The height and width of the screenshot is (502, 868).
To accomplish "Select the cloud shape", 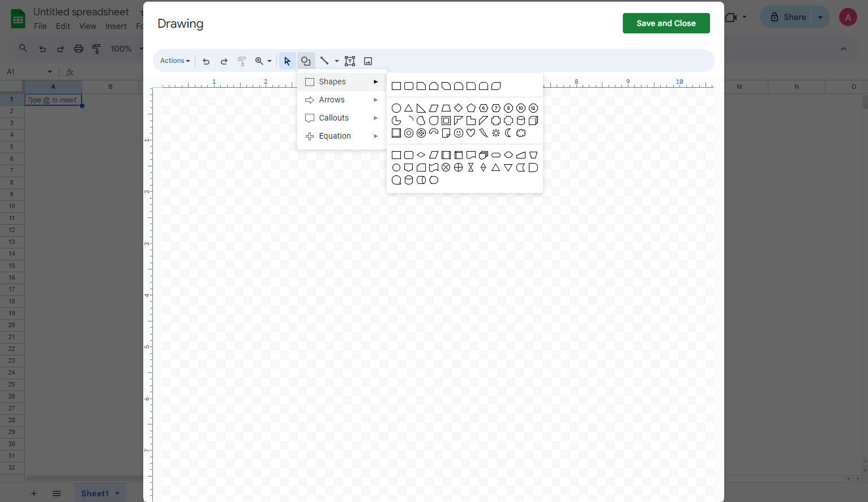I will (520, 133).
